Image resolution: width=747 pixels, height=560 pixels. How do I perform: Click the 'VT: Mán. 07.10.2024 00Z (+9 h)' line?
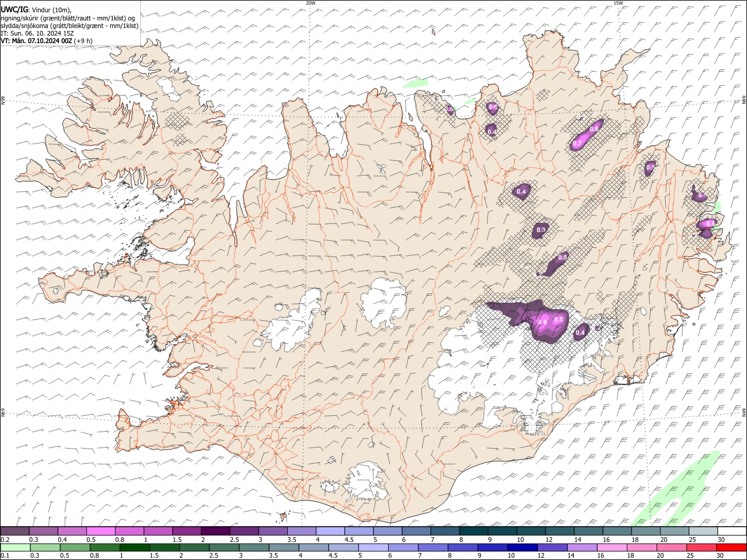pos(47,41)
